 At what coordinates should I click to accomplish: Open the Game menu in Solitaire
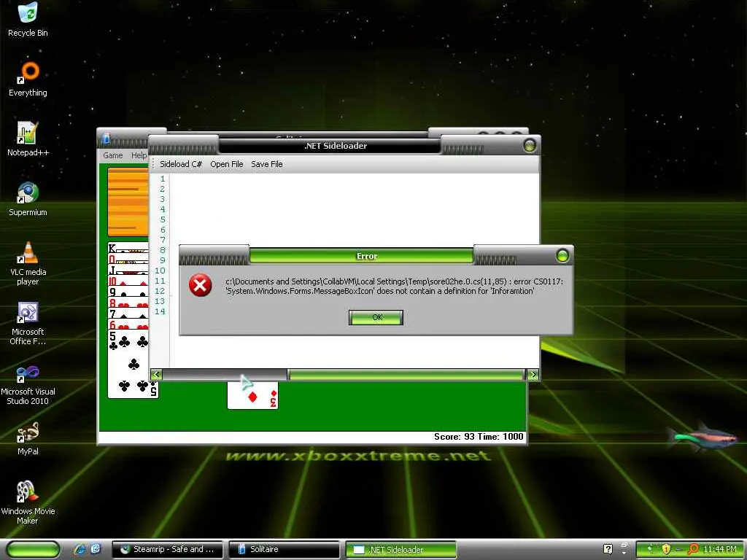click(x=113, y=155)
